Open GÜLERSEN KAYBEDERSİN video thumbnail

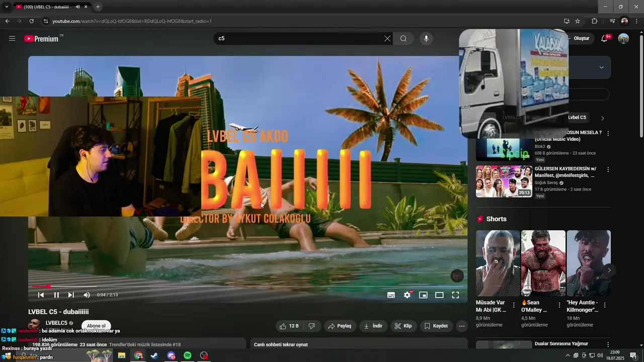coord(504,182)
